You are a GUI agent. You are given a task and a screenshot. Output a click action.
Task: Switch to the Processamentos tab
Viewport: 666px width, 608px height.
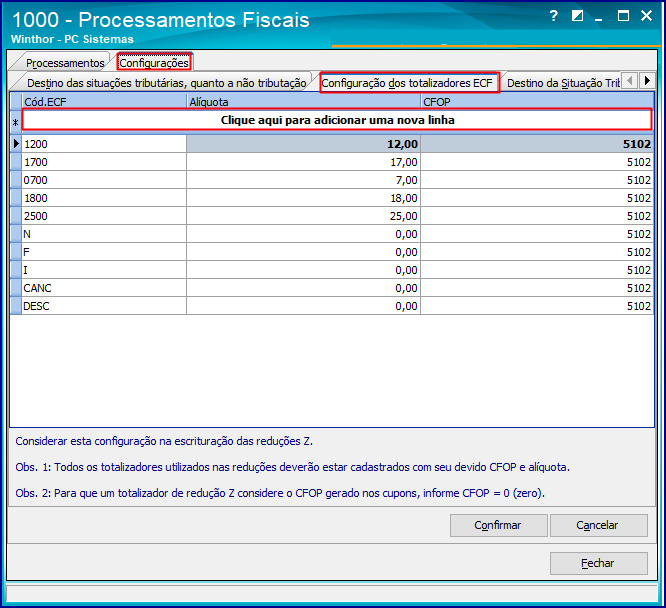click(65, 63)
